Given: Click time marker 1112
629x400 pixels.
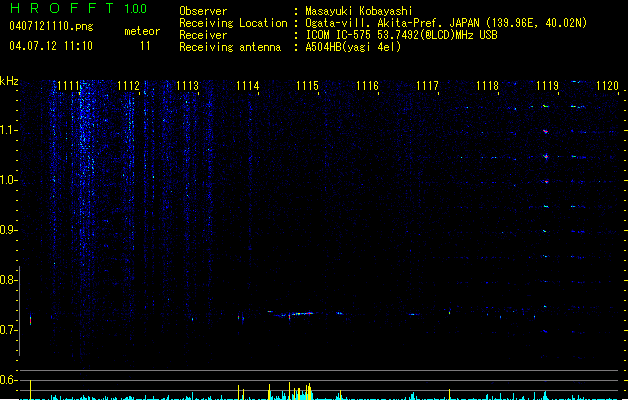Looking at the screenshot, I should click(128, 86).
